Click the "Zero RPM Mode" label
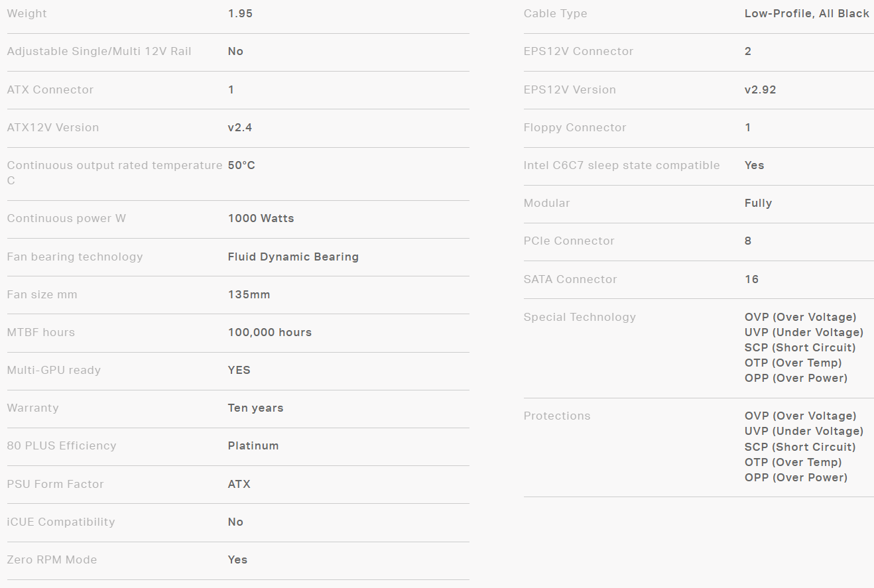The width and height of the screenshot is (874, 588). click(52, 559)
